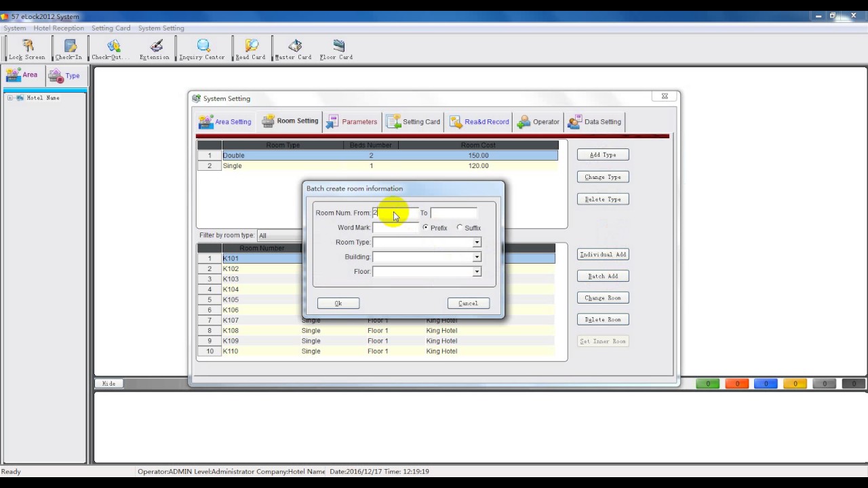Close the System Setting window
Image resolution: width=868 pixels, height=488 pixels.
point(665,97)
